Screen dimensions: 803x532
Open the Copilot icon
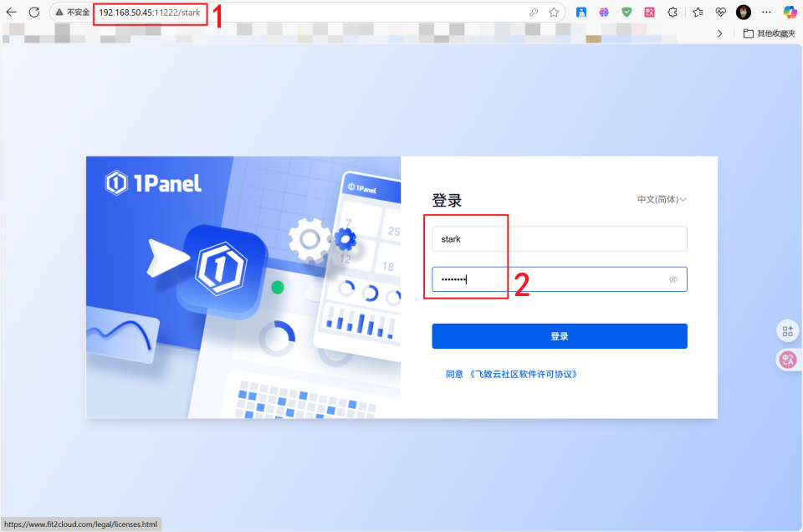point(790,12)
